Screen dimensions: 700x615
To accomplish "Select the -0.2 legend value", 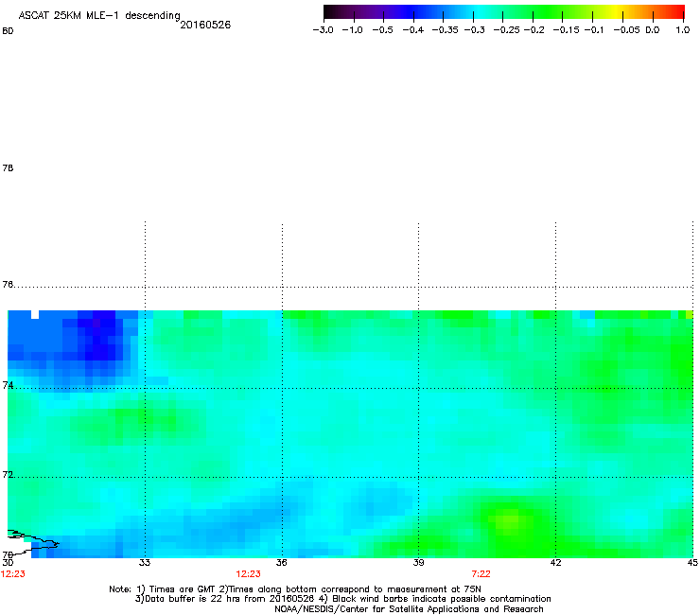I will coord(534,30).
